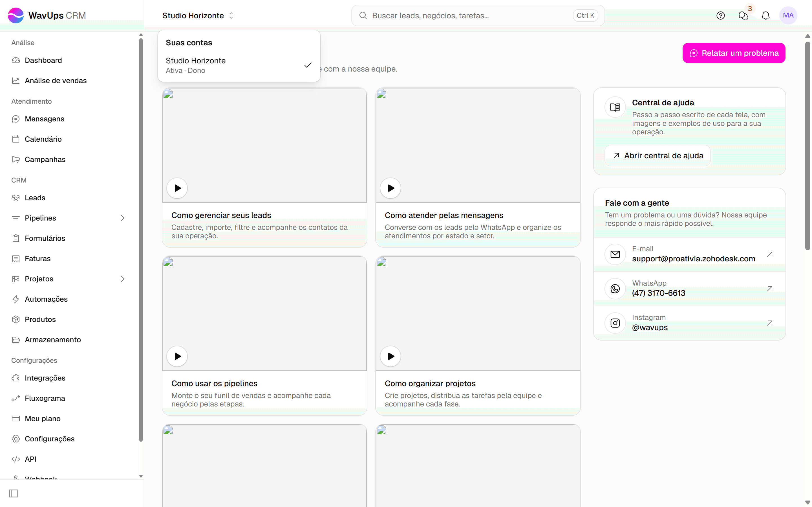Click the sidebar vertical scrollbar
This screenshot has height=507, width=812.
click(x=141, y=240)
